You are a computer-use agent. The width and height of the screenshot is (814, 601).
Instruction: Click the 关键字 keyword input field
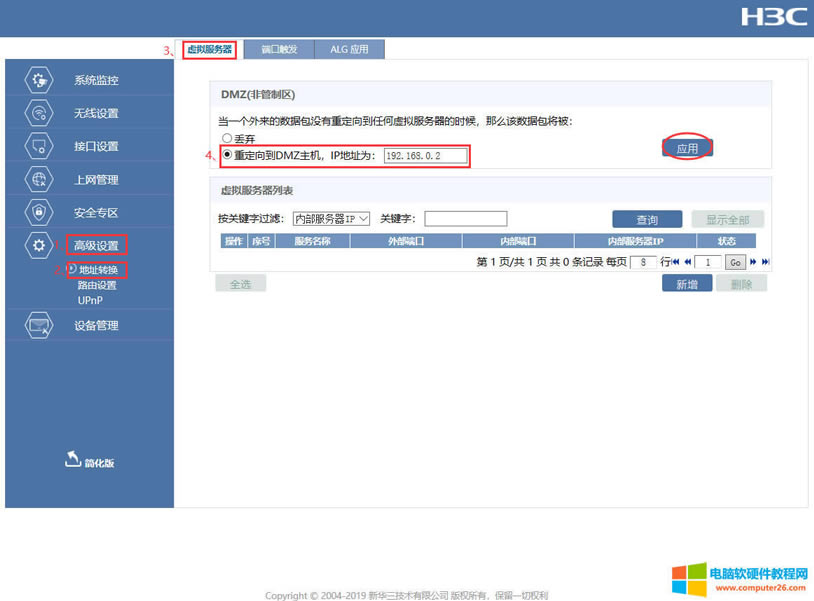[x=465, y=218]
